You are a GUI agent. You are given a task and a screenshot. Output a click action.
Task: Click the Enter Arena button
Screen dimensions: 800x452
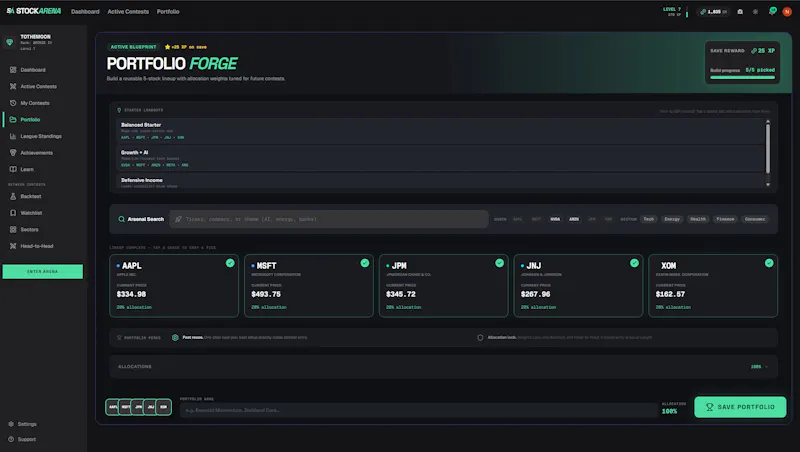coord(42,271)
